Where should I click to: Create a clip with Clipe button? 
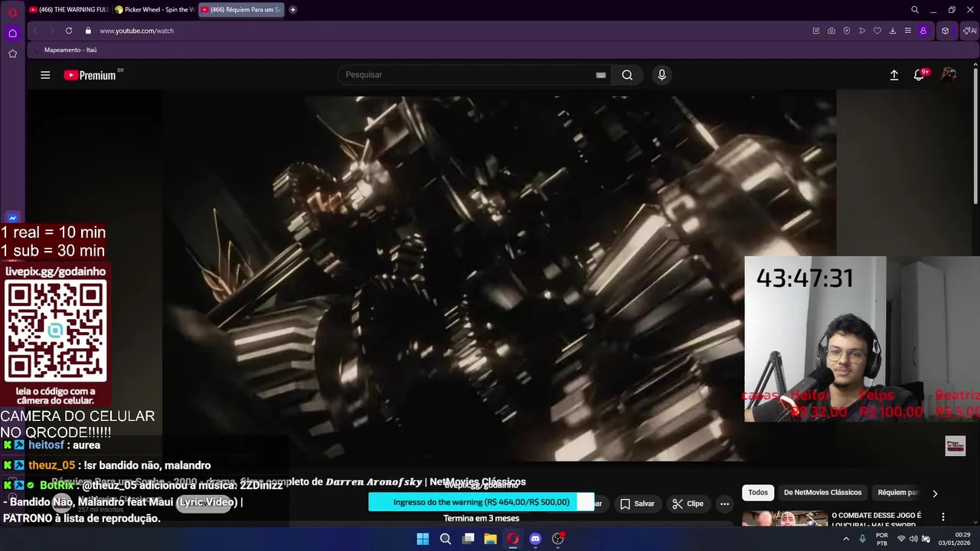[x=688, y=504]
